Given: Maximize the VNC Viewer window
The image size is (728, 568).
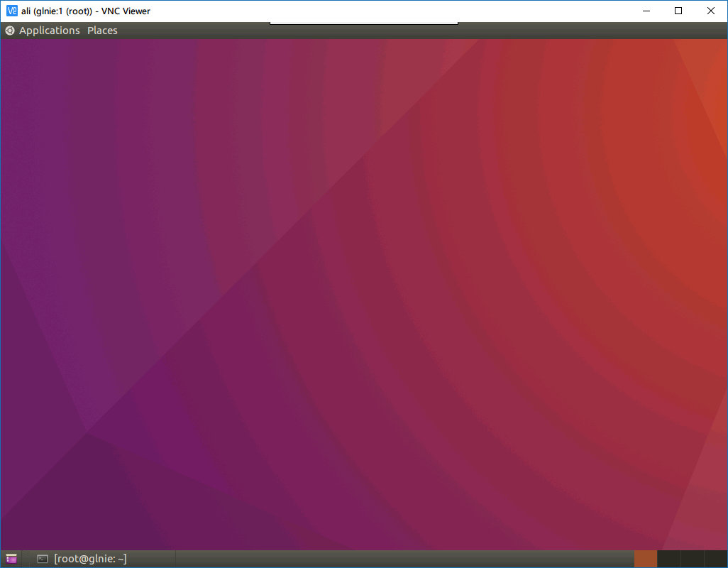Looking at the screenshot, I should pos(678,11).
